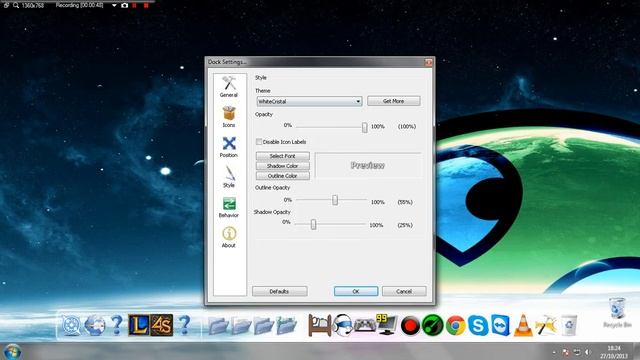Close the Dock Settings window
The width and height of the screenshot is (640, 360).
point(428,62)
